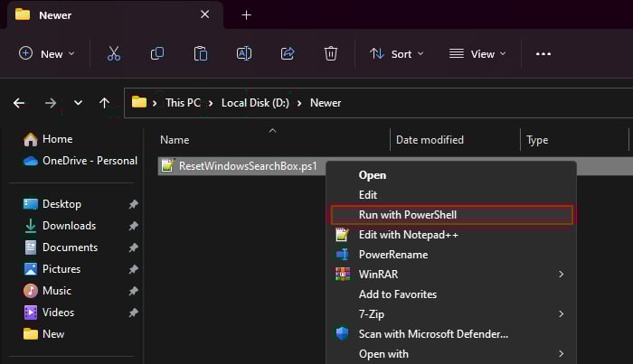The height and width of the screenshot is (364, 633).
Task: Open the See more ellipsis menu
Action: 543,53
